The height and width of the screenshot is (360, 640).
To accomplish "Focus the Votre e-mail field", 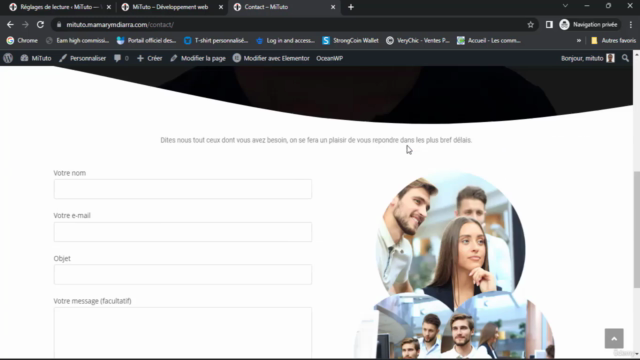I will tap(183, 232).
